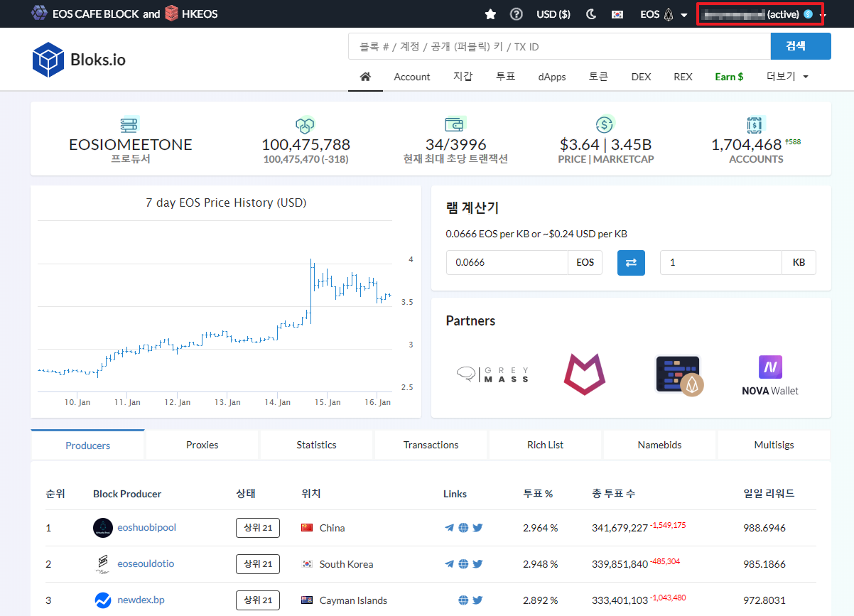Open the help question mark icon

pos(517,14)
